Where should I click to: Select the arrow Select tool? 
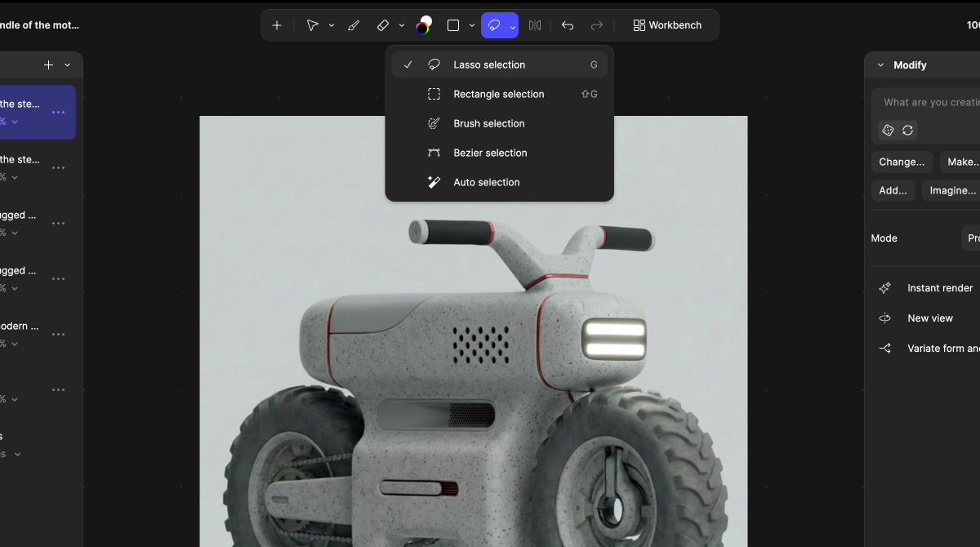[x=312, y=25]
